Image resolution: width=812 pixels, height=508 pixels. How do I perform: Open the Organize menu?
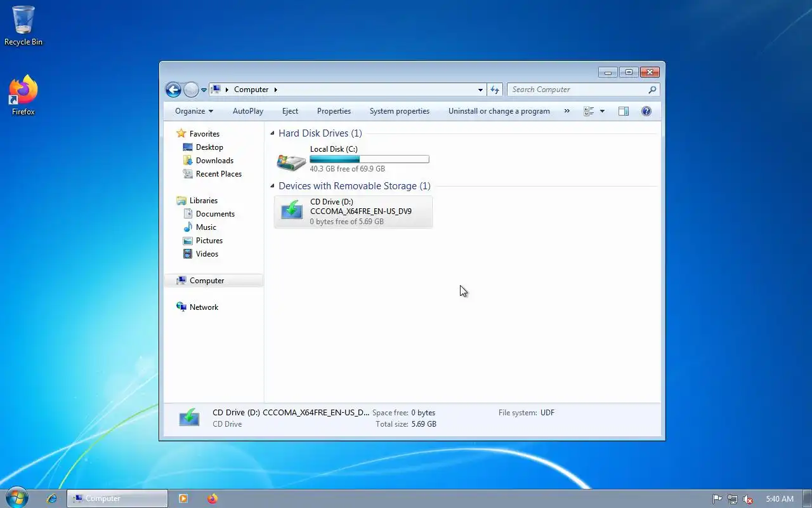click(194, 111)
